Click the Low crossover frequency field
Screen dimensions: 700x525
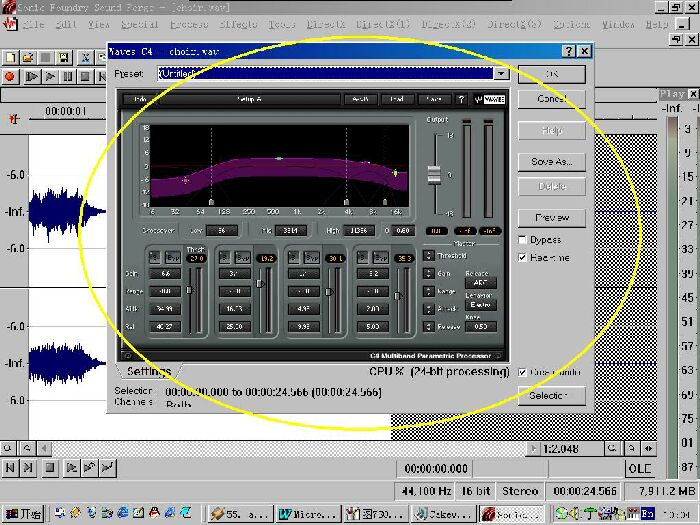pyautogui.click(x=221, y=230)
